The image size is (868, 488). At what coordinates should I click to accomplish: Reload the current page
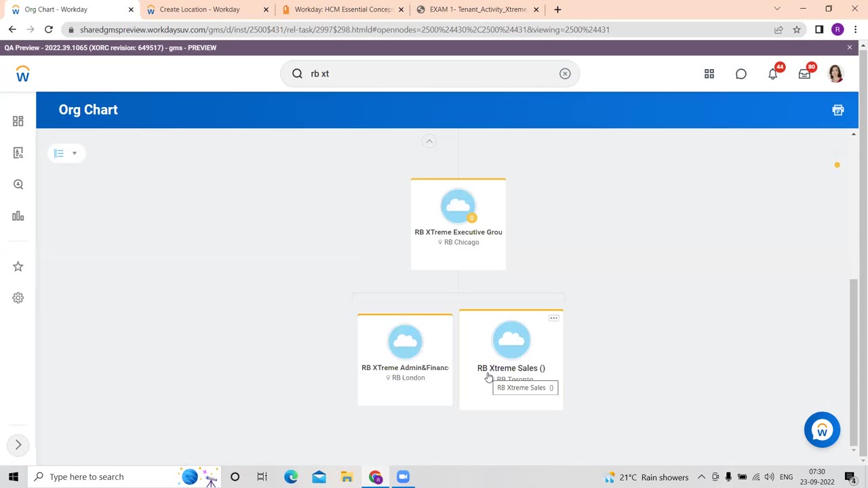coord(49,30)
